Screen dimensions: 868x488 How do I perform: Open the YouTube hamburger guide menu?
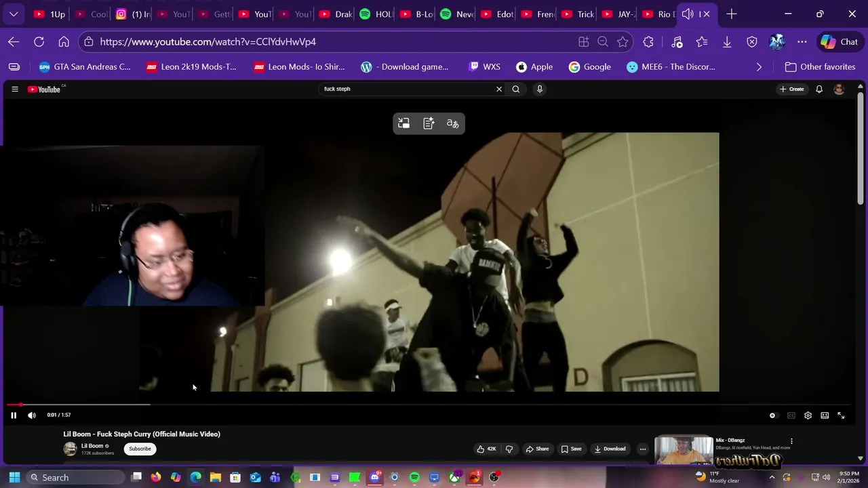tap(15, 89)
